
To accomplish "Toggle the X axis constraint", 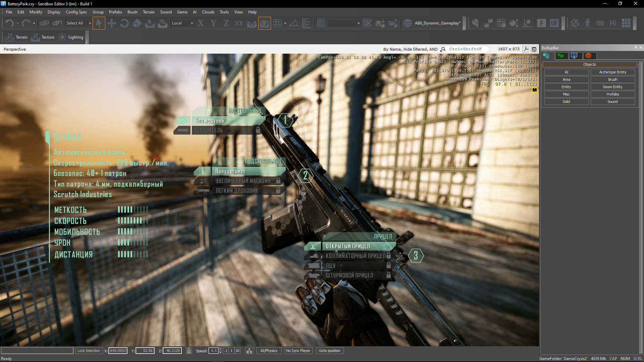I will (x=201, y=23).
